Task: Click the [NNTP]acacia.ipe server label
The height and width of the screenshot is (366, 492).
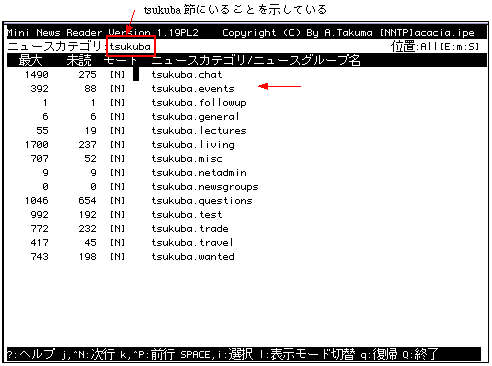Action: tap(427, 33)
